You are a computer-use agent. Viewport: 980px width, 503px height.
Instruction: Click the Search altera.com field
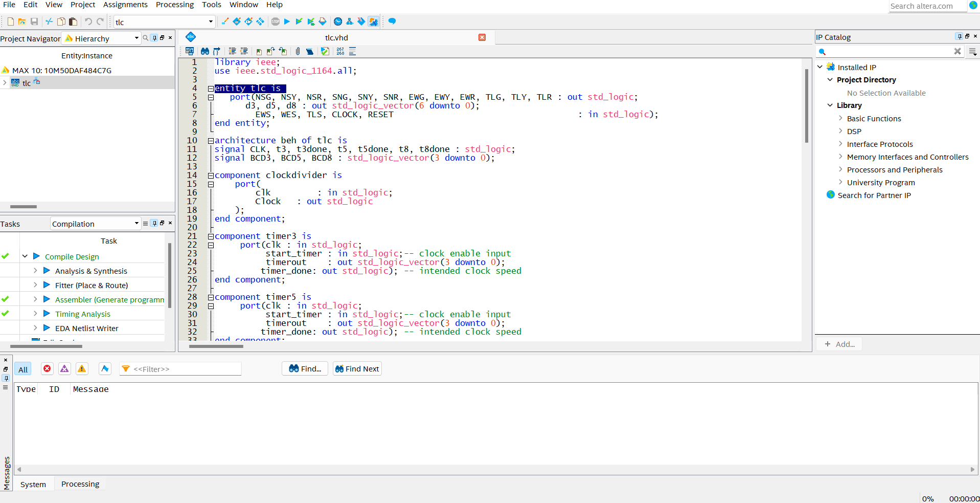pos(927,6)
